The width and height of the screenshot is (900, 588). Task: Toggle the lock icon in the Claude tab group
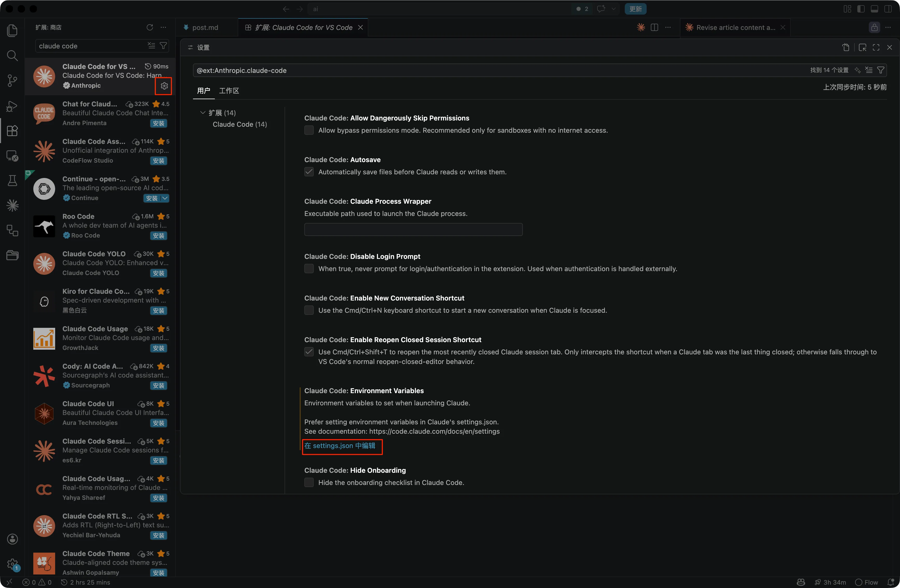(x=874, y=27)
